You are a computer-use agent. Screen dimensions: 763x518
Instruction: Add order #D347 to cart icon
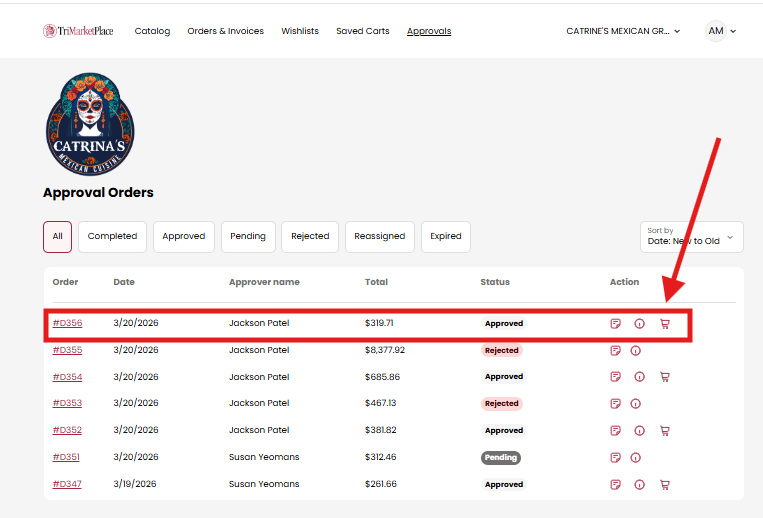coord(665,485)
